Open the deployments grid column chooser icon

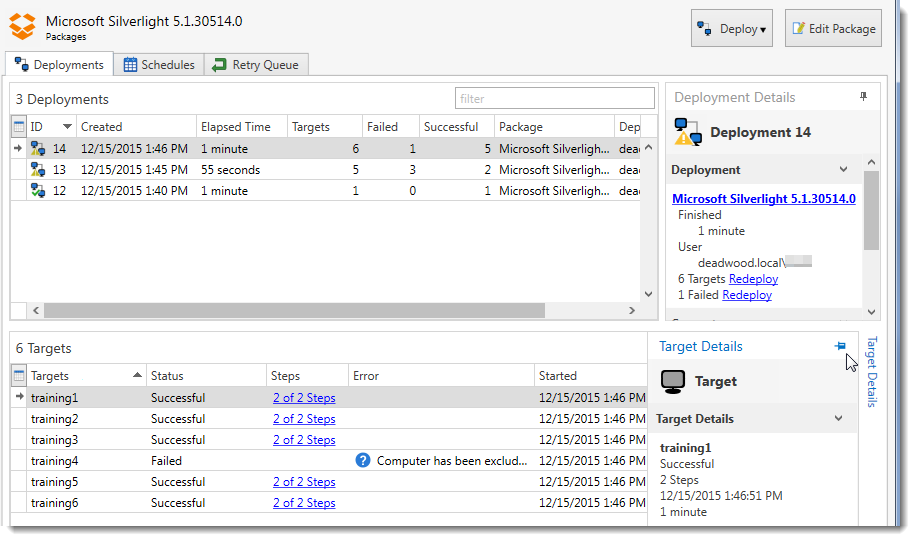point(19,127)
